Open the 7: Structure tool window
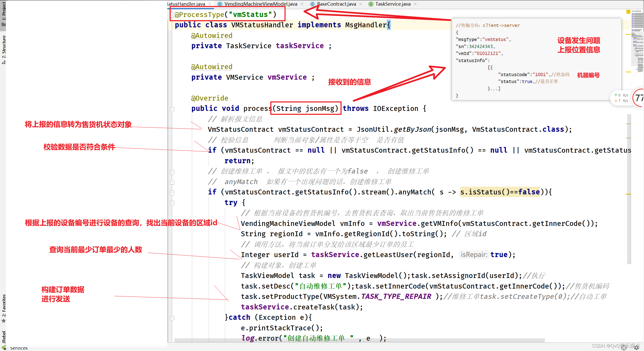Viewport: 644px width, 351px height. [3, 46]
